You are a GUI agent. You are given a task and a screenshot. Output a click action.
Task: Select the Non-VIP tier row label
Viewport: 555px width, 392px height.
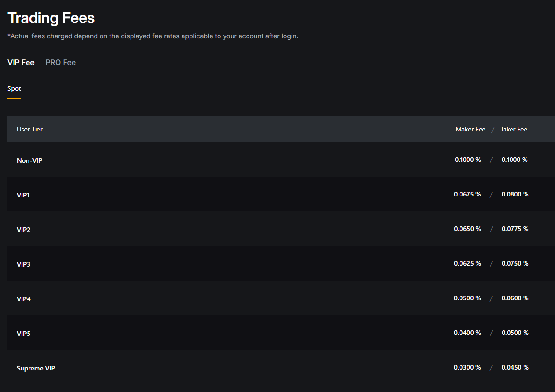click(x=29, y=160)
